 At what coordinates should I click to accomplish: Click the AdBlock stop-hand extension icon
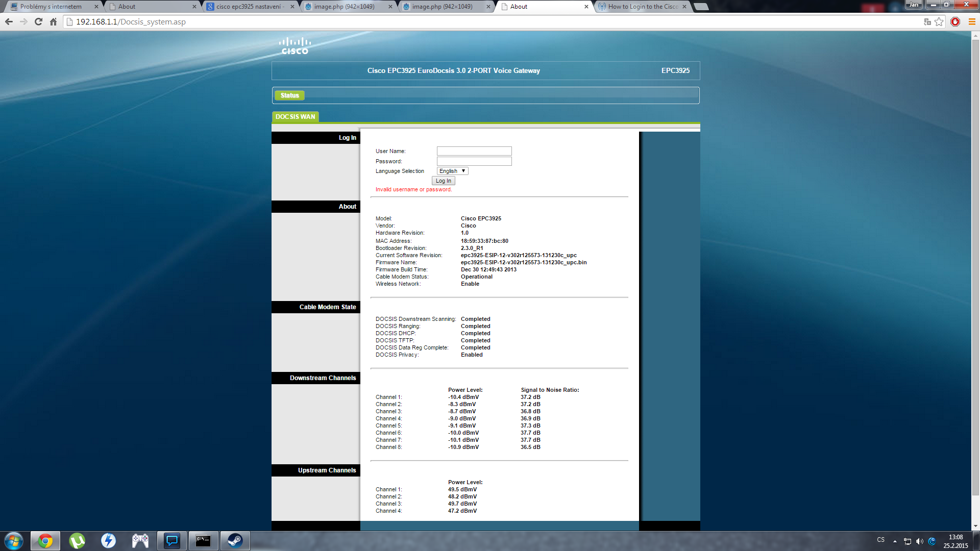(x=955, y=22)
